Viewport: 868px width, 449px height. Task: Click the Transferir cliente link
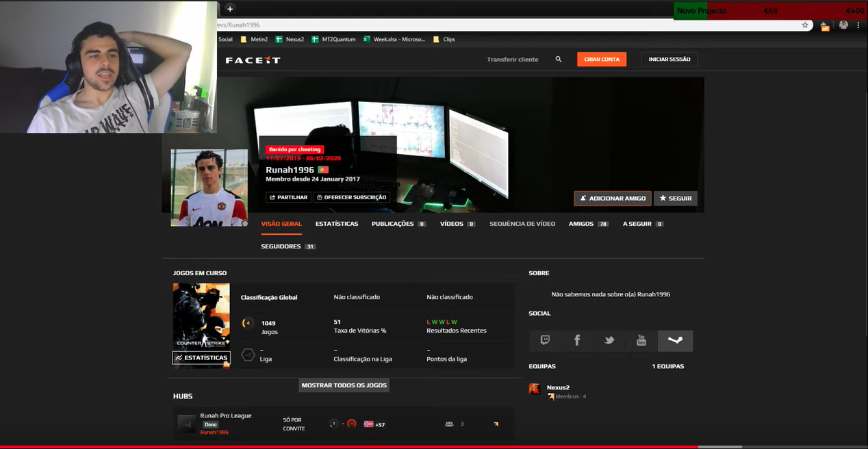tap(513, 60)
